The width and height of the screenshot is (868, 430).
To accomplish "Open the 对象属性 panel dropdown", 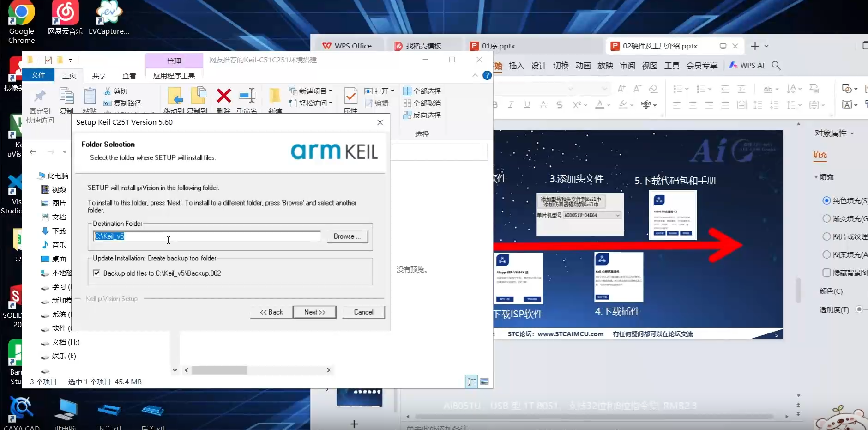I will [x=852, y=133].
